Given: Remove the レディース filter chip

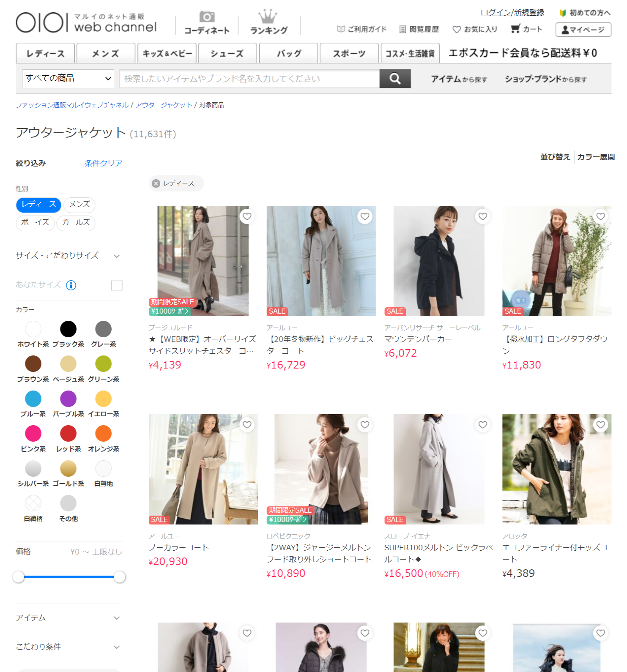Looking at the screenshot, I should [x=156, y=183].
